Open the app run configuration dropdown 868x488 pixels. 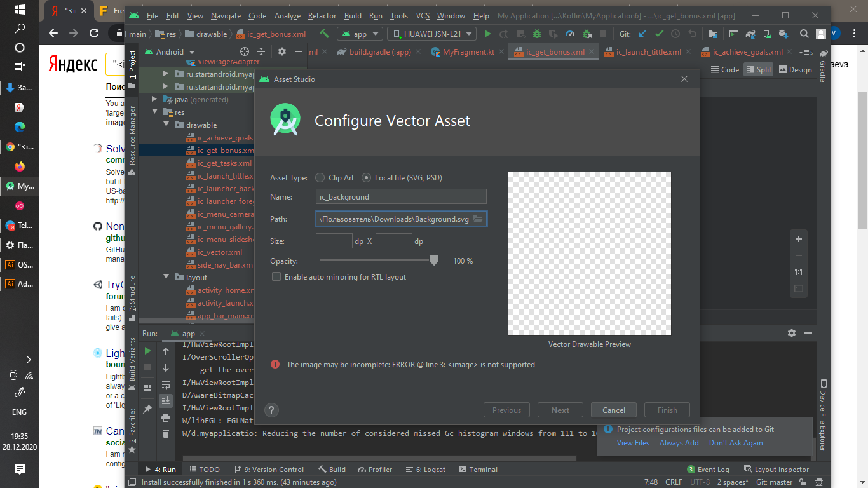pyautogui.click(x=360, y=34)
